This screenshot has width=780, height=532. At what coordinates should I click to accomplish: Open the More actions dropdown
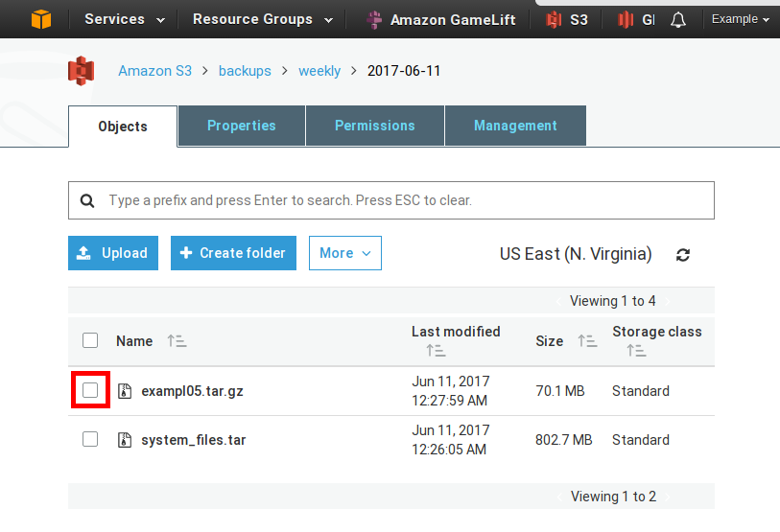pyautogui.click(x=345, y=253)
